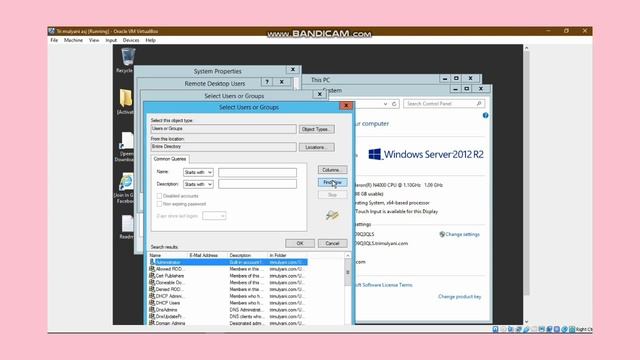Viewport: 640px width, 360px height.
Task: Click the Stop button
Action: [332, 195]
